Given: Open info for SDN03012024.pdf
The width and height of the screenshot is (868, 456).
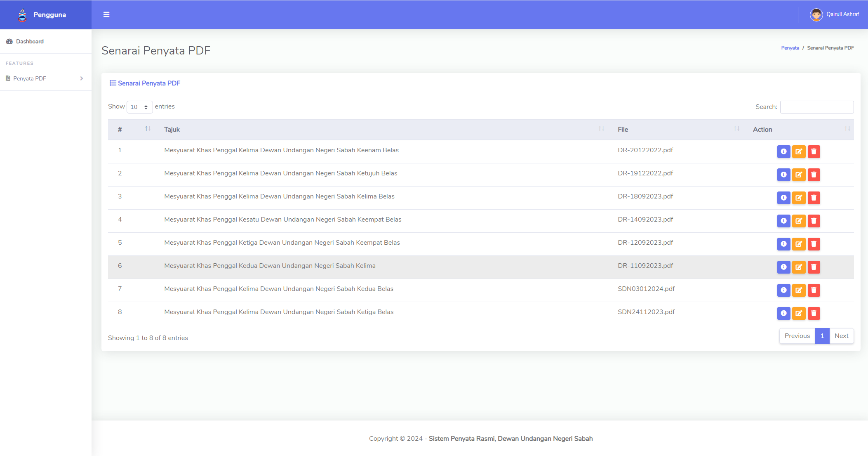Looking at the screenshot, I should click(x=783, y=290).
